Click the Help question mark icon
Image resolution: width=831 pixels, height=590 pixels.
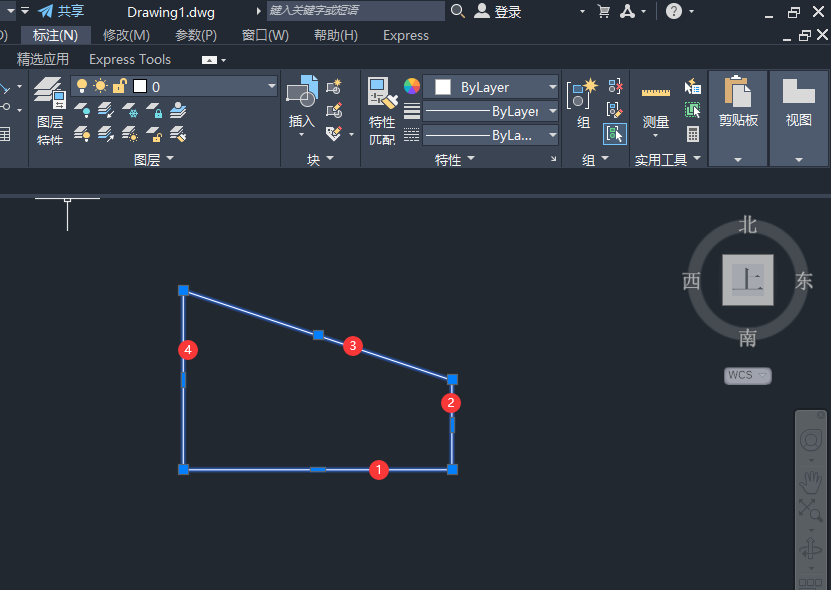[674, 11]
